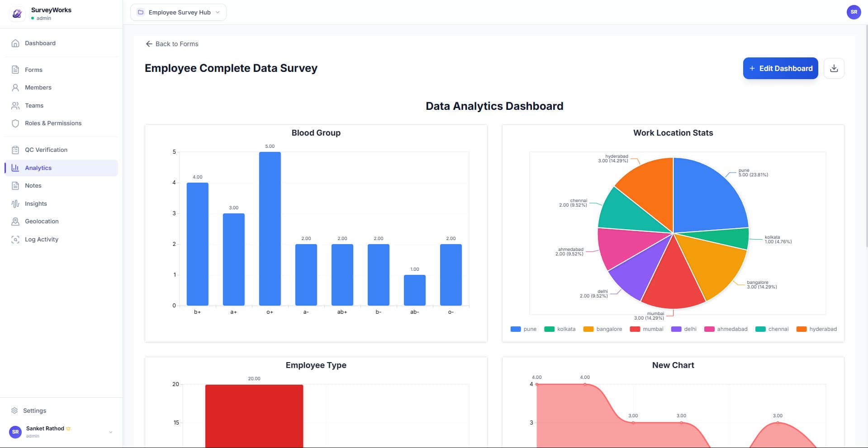Screen dimensions: 868x448
Task: Click the o- bar in Blood Group chart
Action: pyautogui.click(x=451, y=275)
